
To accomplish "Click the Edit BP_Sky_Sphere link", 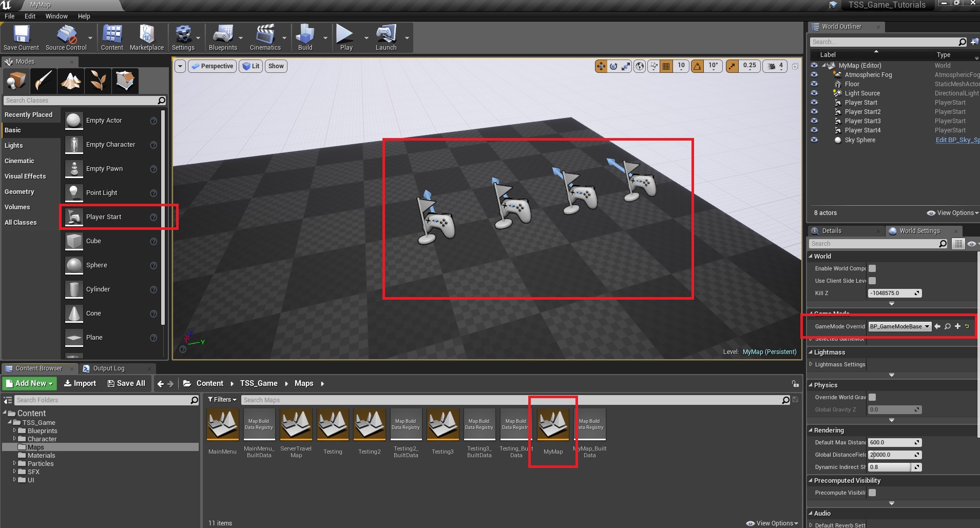I will (x=957, y=140).
